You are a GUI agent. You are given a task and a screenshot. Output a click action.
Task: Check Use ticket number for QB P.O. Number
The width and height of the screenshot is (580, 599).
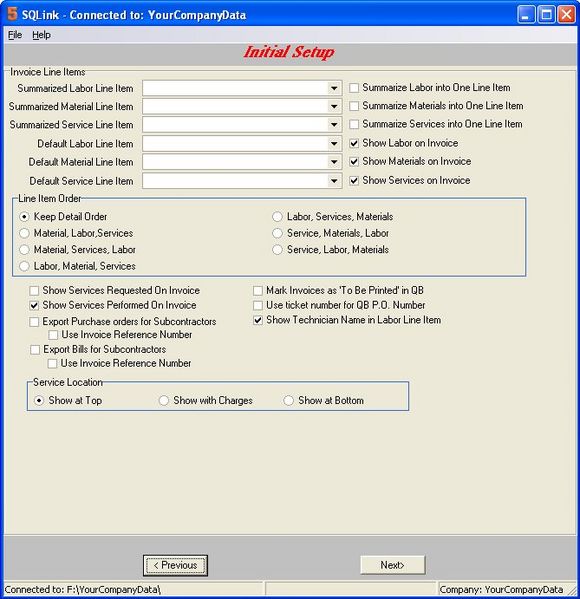(x=258, y=305)
